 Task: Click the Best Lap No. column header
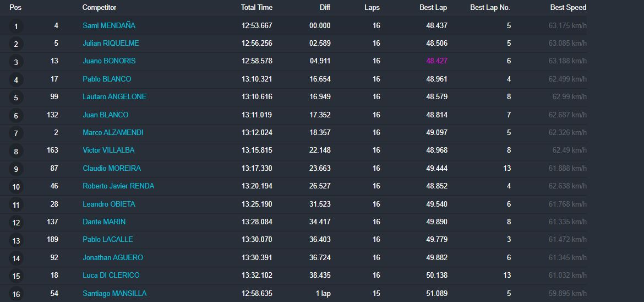point(490,8)
